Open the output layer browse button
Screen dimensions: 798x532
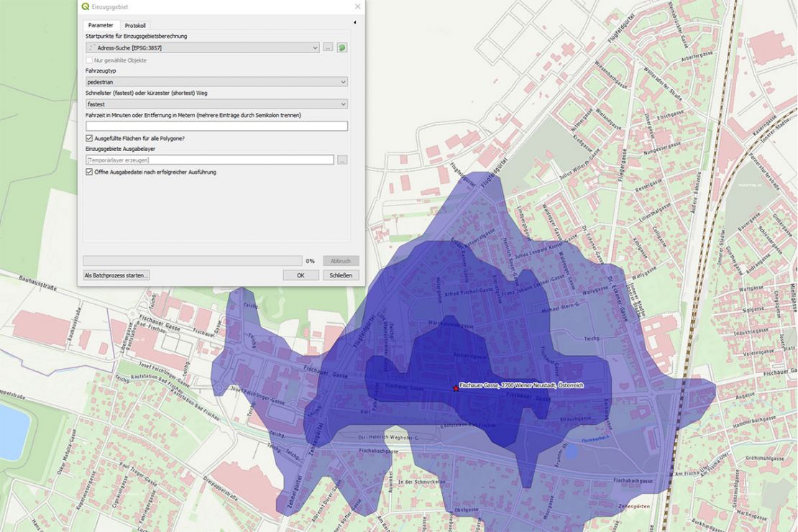[342, 160]
